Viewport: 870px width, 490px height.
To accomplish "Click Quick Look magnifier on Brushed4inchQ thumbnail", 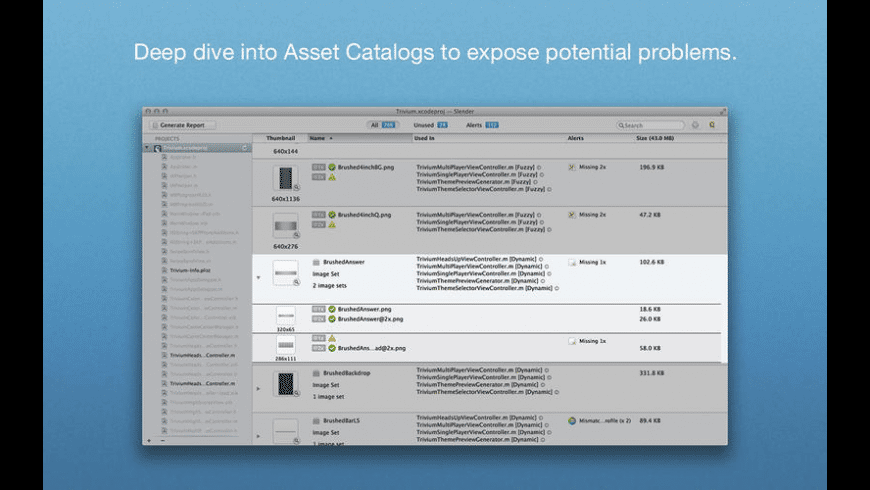I will click(297, 235).
